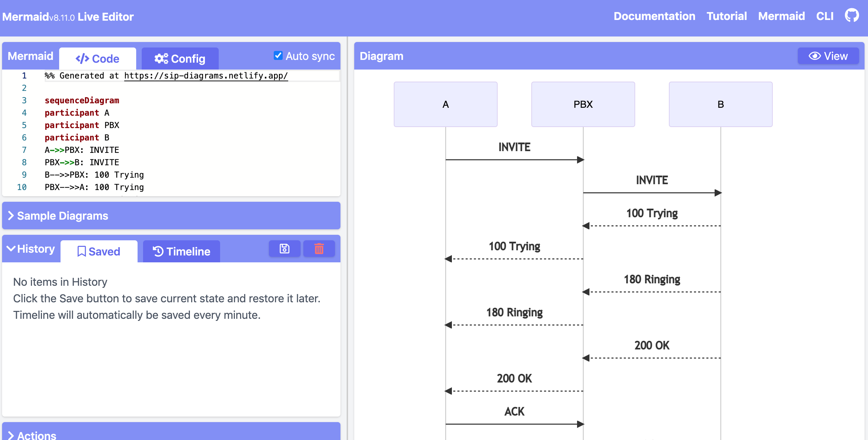The width and height of the screenshot is (868, 440).
Task: Click the bookmark icon on the Saved tab
Action: (x=82, y=251)
